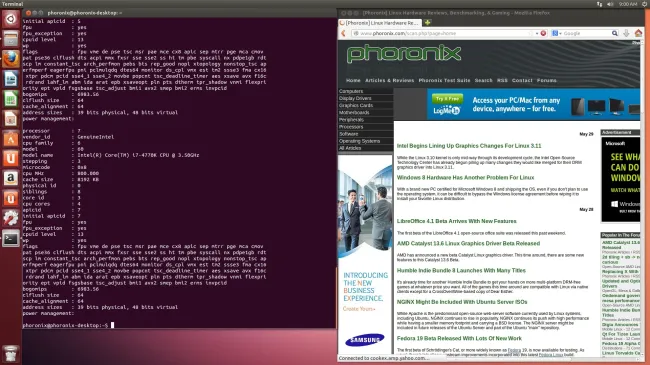This screenshot has width=650, height=365.
Task: Launch Firefox from the Ubuntu launcher
Action: pyautogui.click(x=11, y=59)
